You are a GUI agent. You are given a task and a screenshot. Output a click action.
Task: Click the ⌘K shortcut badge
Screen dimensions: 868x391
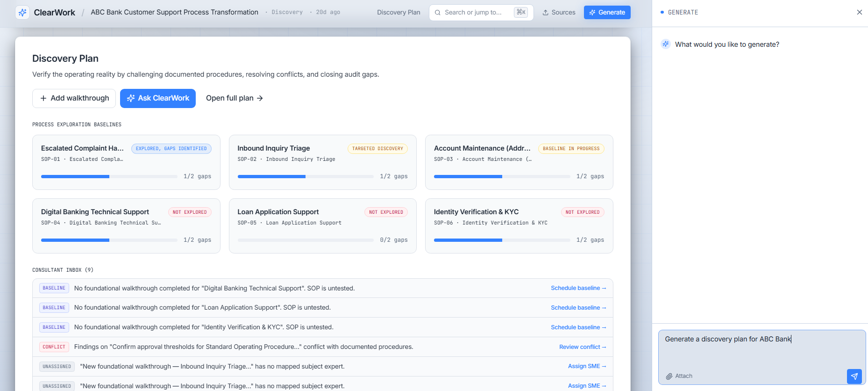click(x=521, y=12)
